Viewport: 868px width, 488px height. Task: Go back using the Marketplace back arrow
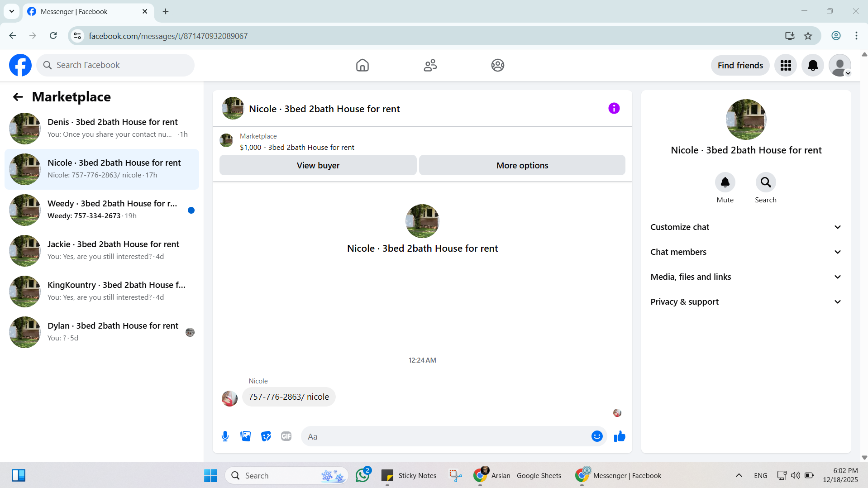tap(18, 97)
